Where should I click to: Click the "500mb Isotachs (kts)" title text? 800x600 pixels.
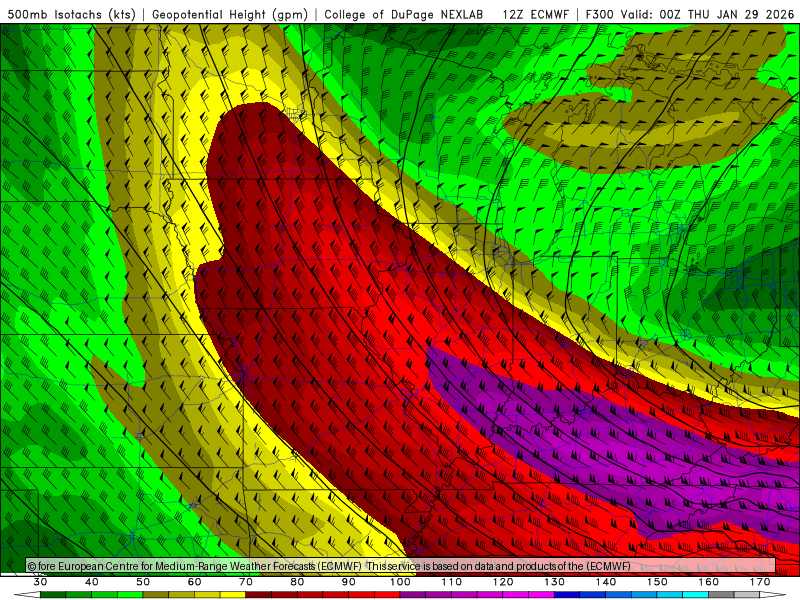click(x=72, y=15)
